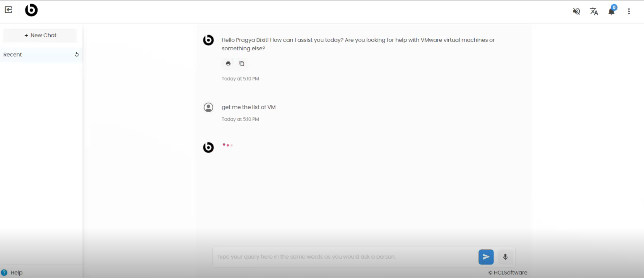The width and height of the screenshot is (644, 278).
Task: Click the user avatar beside 'get me the list of VM'
Action: click(208, 107)
